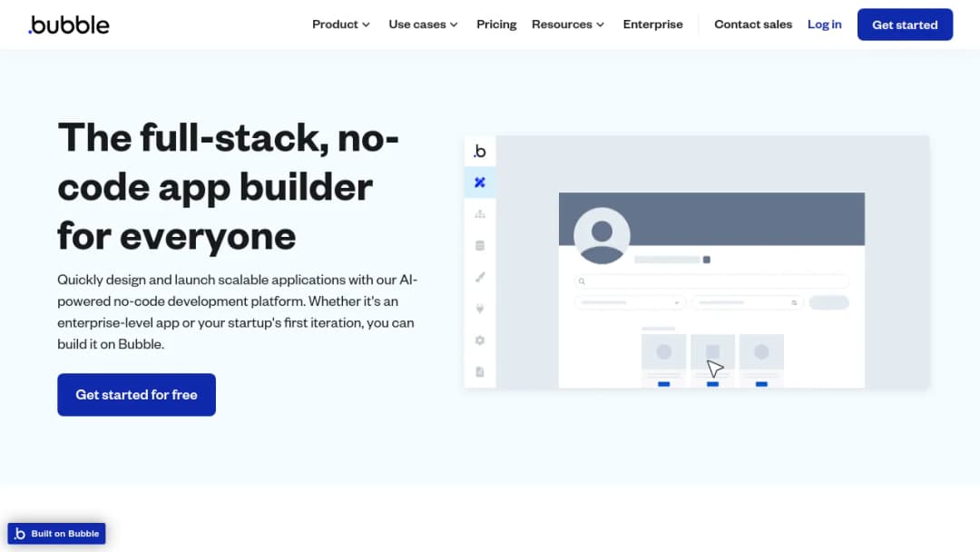Screen dimensions: 980x552
Task: Click the Contact sales link
Action: point(753,25)
